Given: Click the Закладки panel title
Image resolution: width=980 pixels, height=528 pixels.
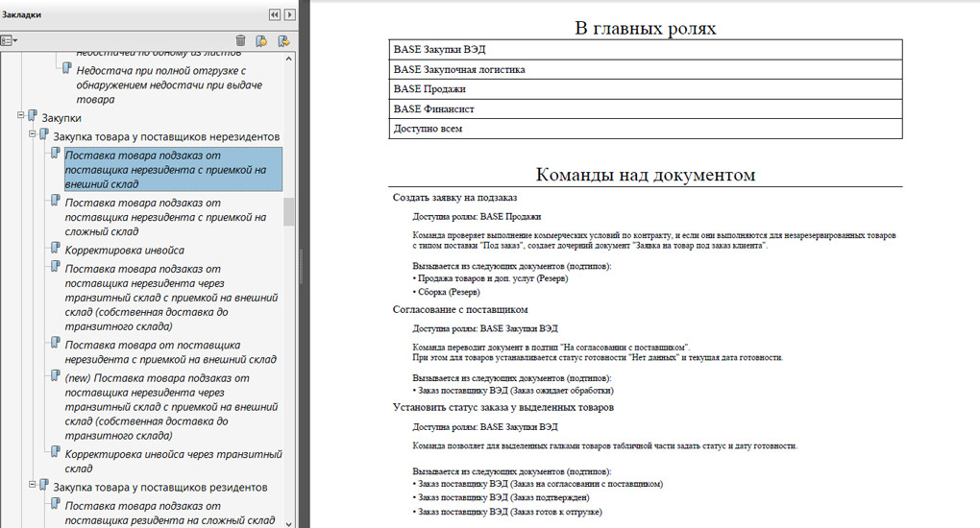Looking at the screenshot, I should 21,14.
